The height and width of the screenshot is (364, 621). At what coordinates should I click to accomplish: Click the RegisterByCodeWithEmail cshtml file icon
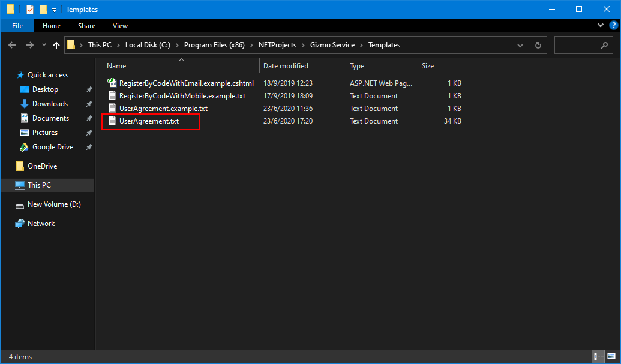(112, 83)
